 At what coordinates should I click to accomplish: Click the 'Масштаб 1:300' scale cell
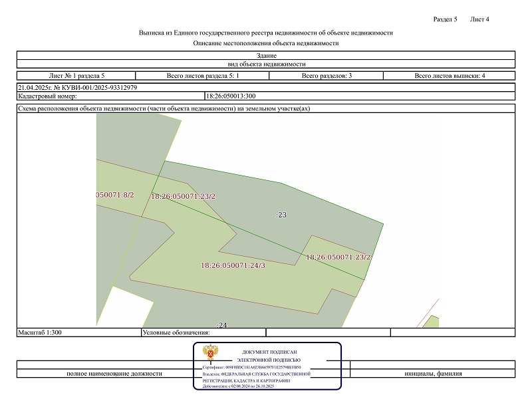[x=41, y=332]
